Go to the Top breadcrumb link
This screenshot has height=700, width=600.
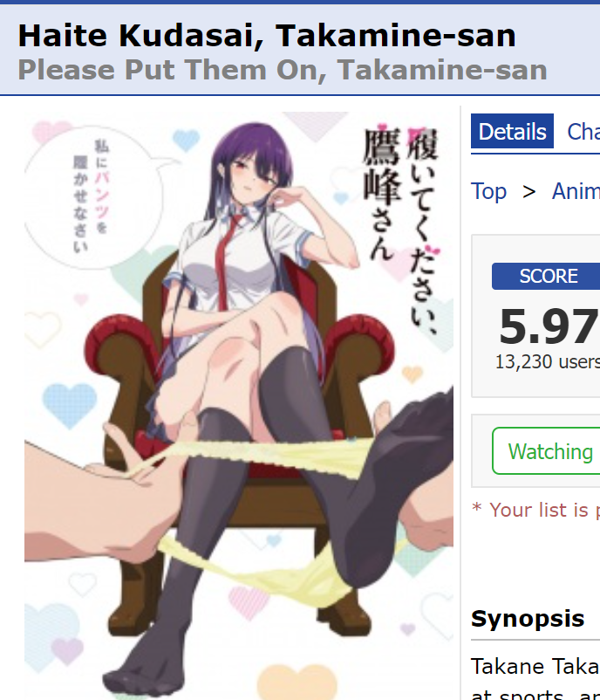[489, 191]
